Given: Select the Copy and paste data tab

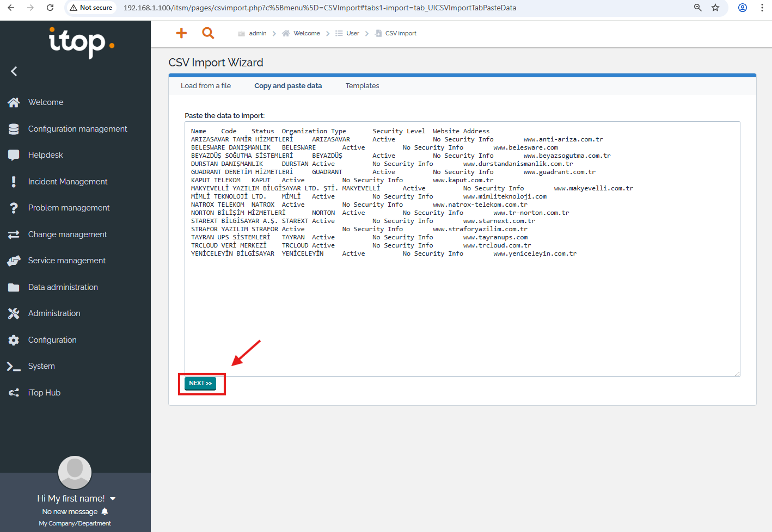Looking at the screenshot, I should [288, 86].
